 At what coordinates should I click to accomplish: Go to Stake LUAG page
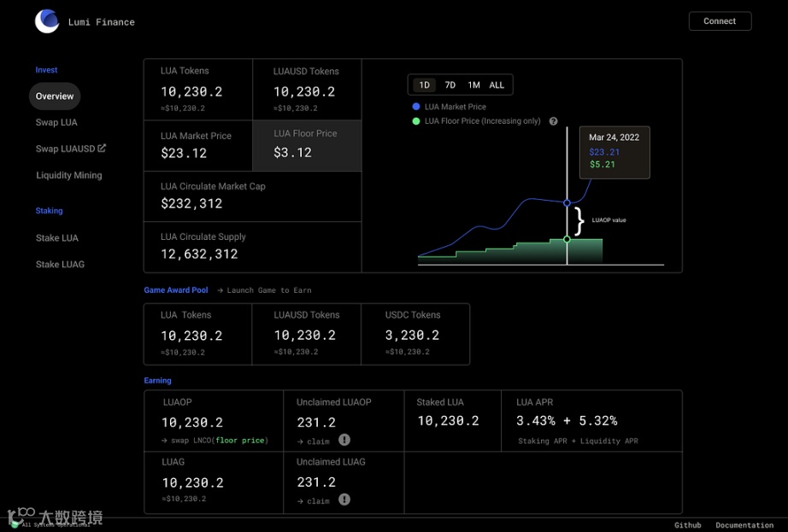pyautogui.click(x=60, y=264)
